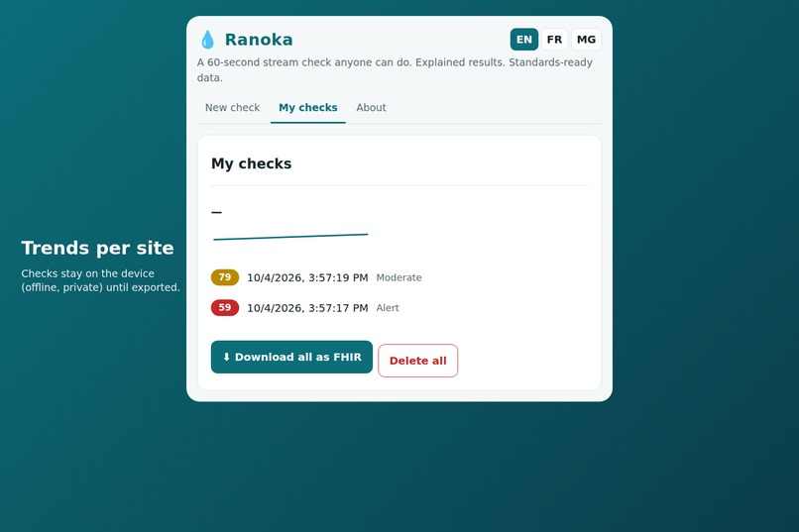This screenshot has height=532, width=799.
Task: Switch language to FR
Action: (x=554, y=40)
